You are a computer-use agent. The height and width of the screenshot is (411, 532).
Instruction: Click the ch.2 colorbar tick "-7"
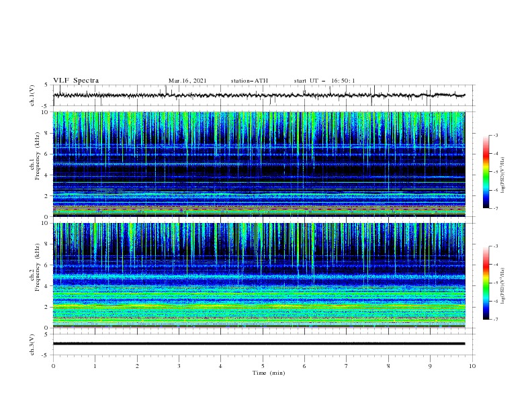pos(496,320)
